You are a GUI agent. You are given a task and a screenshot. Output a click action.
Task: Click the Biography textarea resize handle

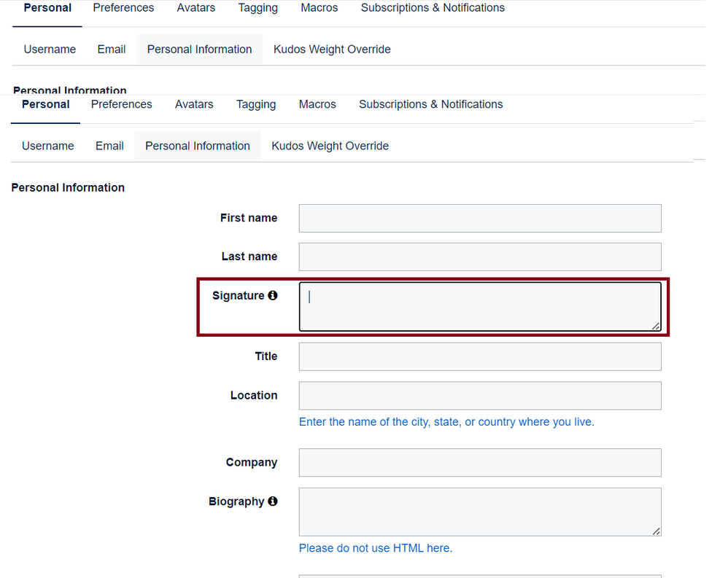click(656, 531)
